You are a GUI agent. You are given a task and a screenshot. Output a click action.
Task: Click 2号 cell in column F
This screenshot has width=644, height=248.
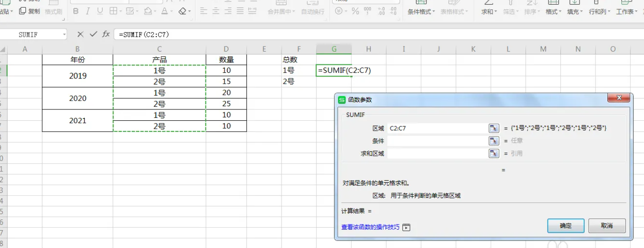pos(299,81)
